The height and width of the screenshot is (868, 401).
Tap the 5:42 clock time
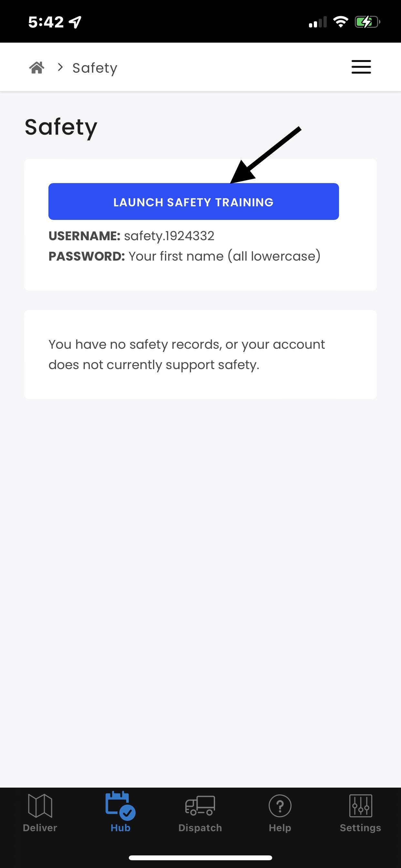[x=46, y=22]
